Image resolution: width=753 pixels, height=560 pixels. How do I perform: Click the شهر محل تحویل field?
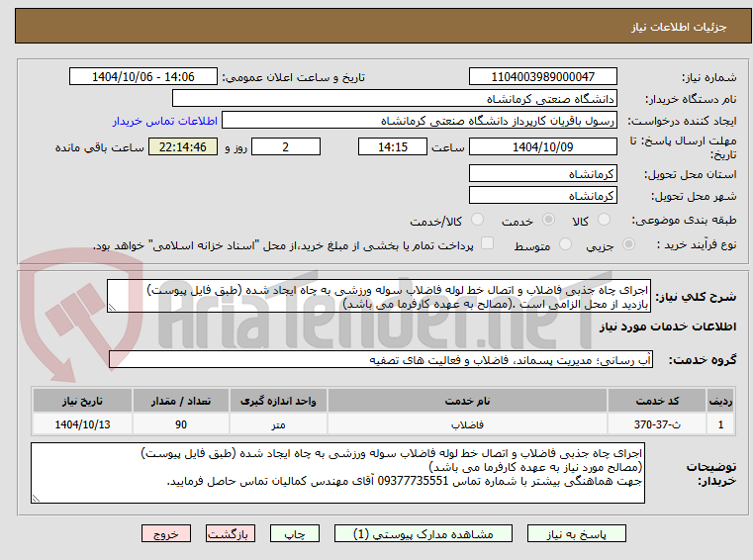click(x=542, y=196)
